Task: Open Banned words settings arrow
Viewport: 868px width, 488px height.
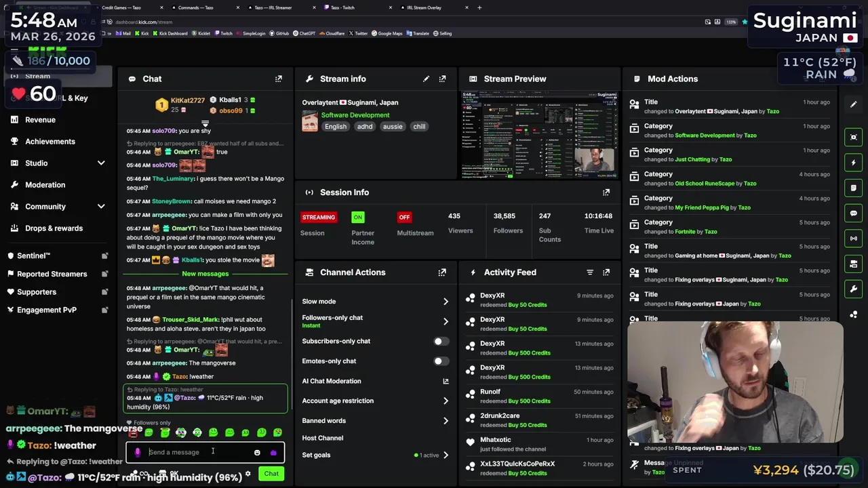Action: [x=446, y=421]
